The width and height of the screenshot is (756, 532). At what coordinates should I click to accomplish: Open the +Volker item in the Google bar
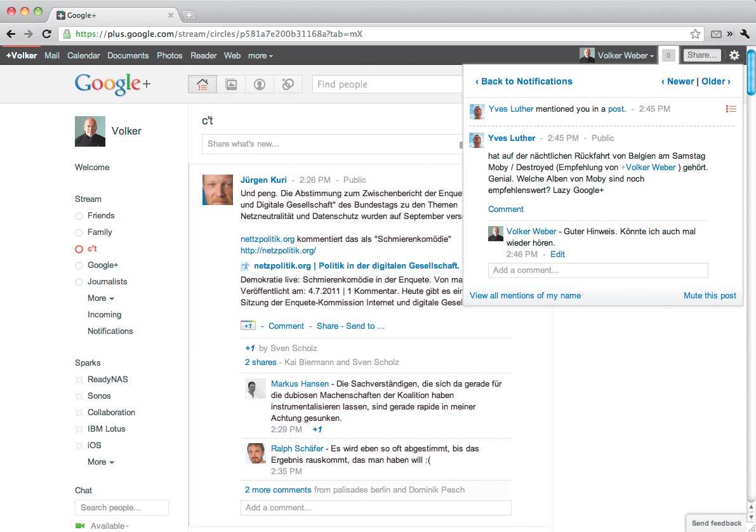coord(21,55)
